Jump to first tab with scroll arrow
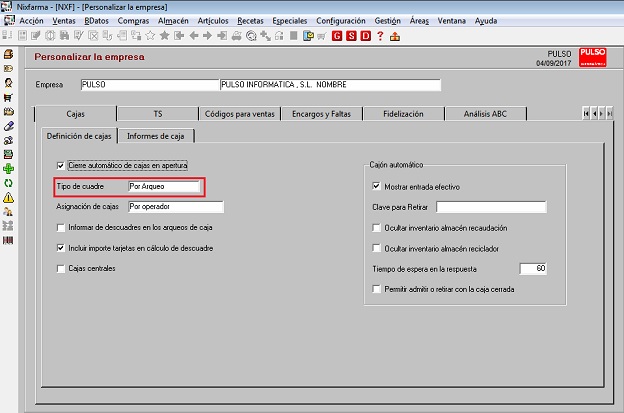 click(x=586, y=114)
